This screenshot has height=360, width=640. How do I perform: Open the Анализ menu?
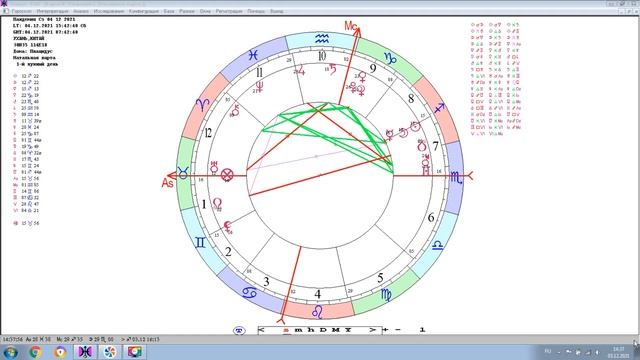[81, 11]
